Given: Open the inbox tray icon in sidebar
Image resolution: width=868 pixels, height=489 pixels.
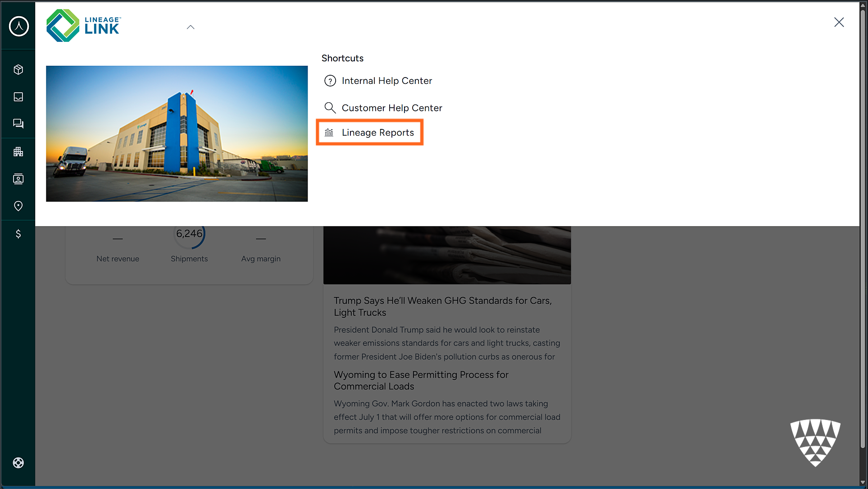Looking at the screenshot, I should coord(18,97).
